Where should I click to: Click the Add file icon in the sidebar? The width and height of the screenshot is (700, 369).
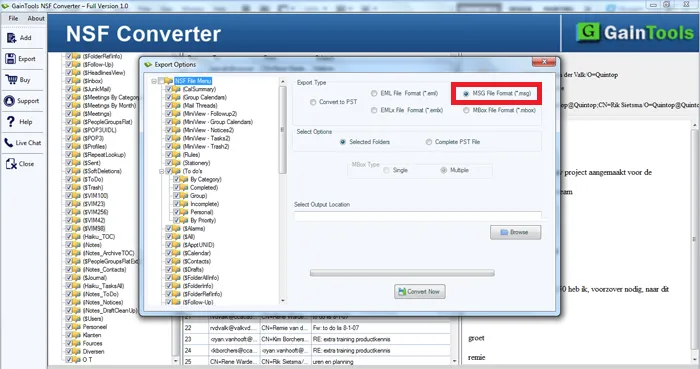click(11, 38)
